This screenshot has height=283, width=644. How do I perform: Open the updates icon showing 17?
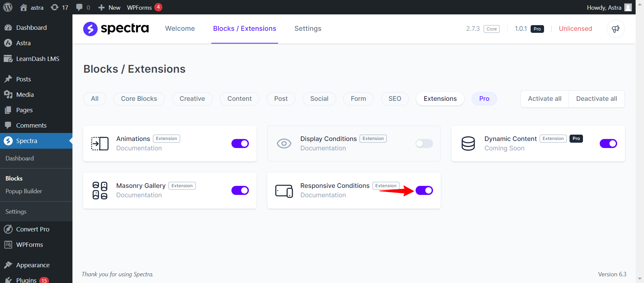[x=59, y=7]
